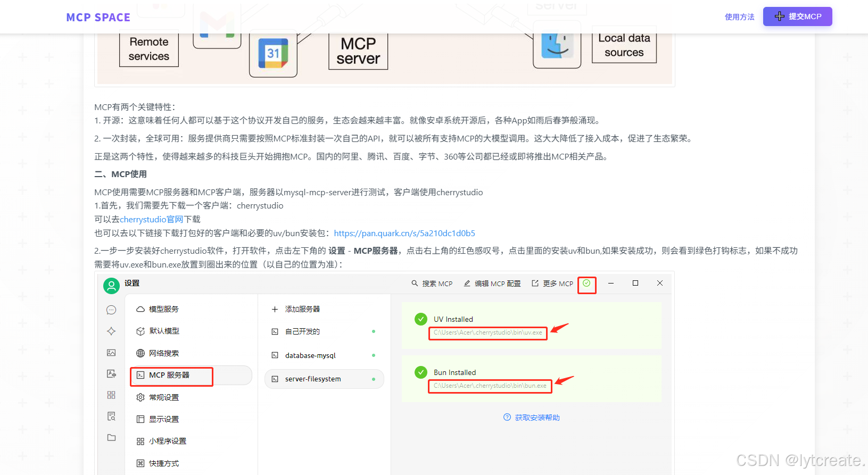Select the server-filesystem server entry
Viewport: 868px width, 475px height.
pyautogui.click(x=324, y=379)
